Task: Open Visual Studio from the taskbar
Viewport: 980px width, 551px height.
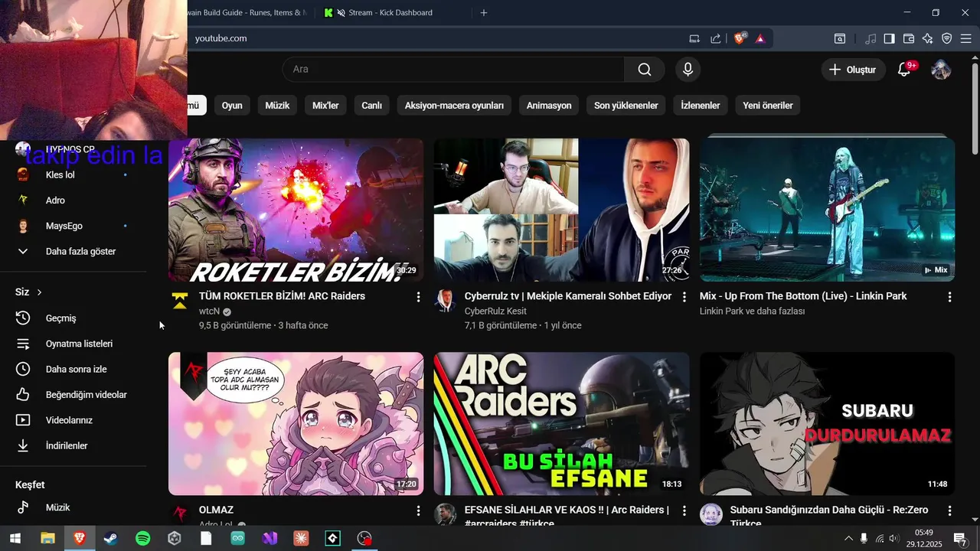Action: click(269, 538)
